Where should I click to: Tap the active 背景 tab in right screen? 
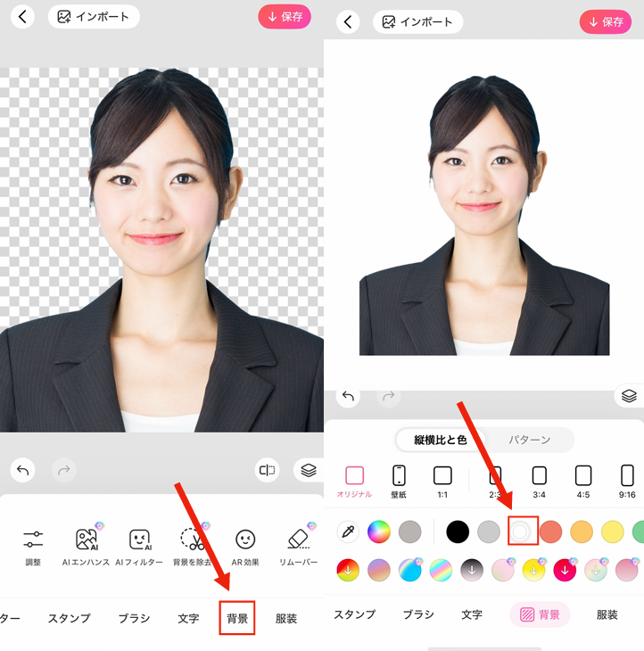(x=540, y=614)
